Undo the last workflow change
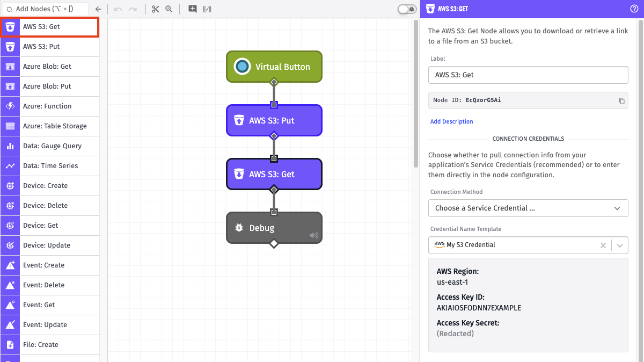Screen dimensions: 644x362 118,9
